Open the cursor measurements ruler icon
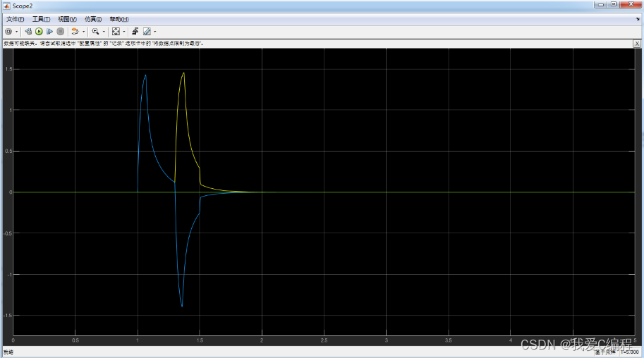 tap(147, 31)
